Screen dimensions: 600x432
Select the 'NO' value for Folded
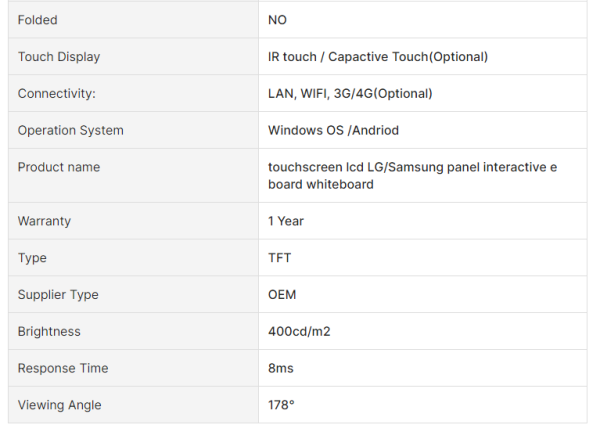tap(278, 20)
